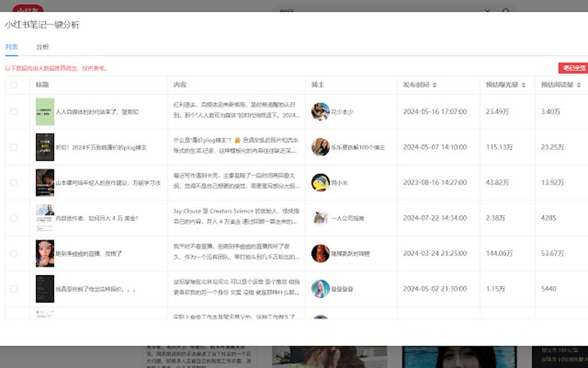The width and height of the screenshot is (588, 368).
Task: Click read count 3.40万
Action: coord(551,112)
